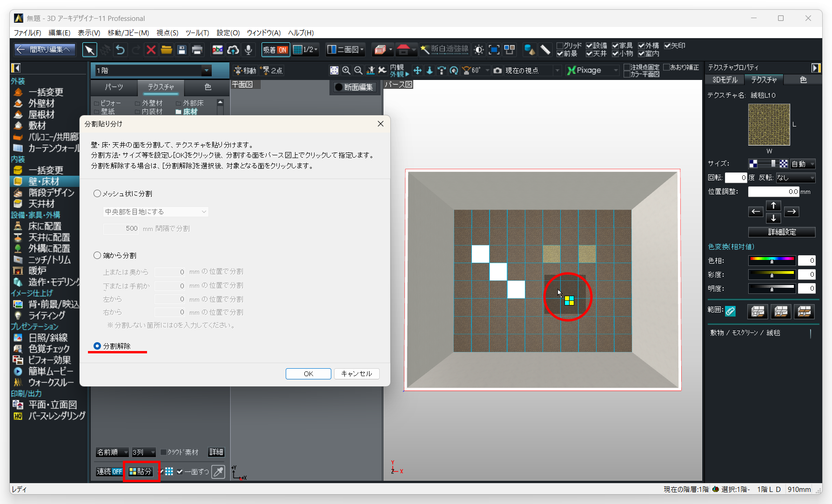Open the ツール(T) menu
832x504 pixels.
tap(197, 33)
